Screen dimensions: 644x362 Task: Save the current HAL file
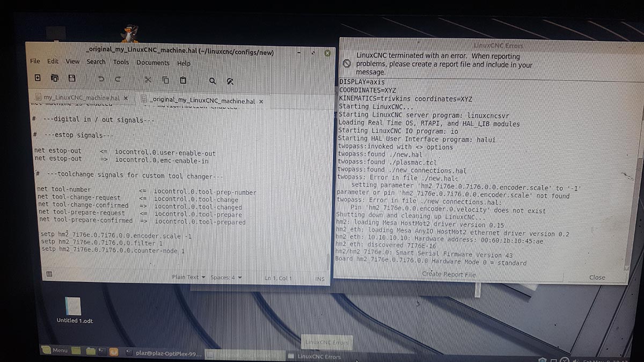click(x=72, y=78)
